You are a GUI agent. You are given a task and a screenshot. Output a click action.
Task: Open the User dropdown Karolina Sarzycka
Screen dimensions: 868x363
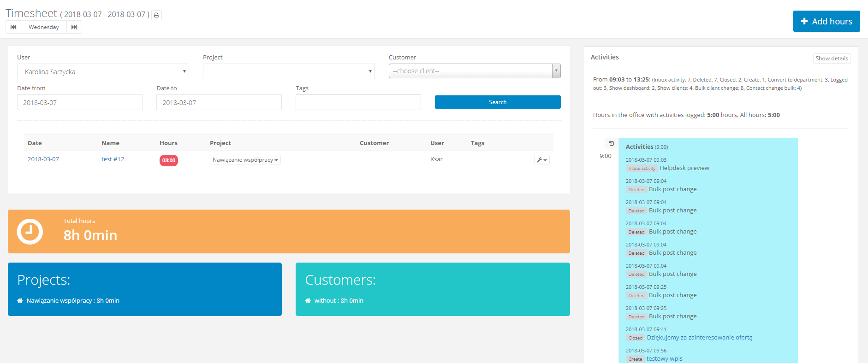pyautogui.click(x=103, y=71)
